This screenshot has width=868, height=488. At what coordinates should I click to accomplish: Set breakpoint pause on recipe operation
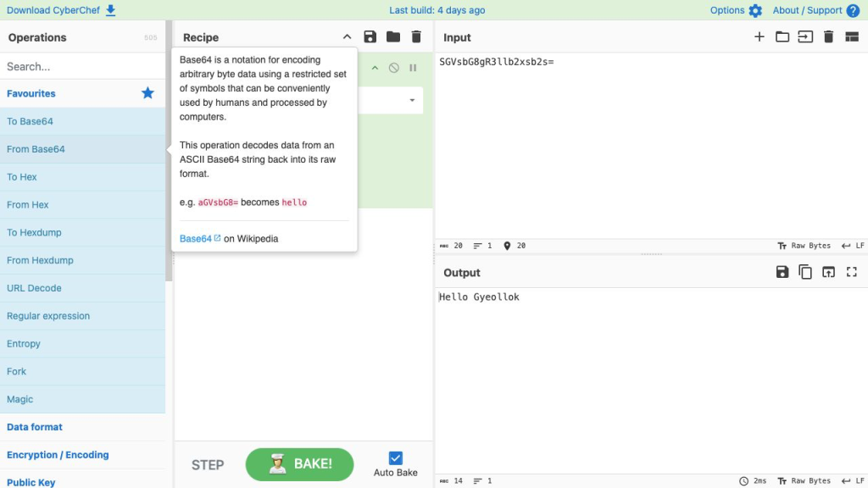(413, 68)
